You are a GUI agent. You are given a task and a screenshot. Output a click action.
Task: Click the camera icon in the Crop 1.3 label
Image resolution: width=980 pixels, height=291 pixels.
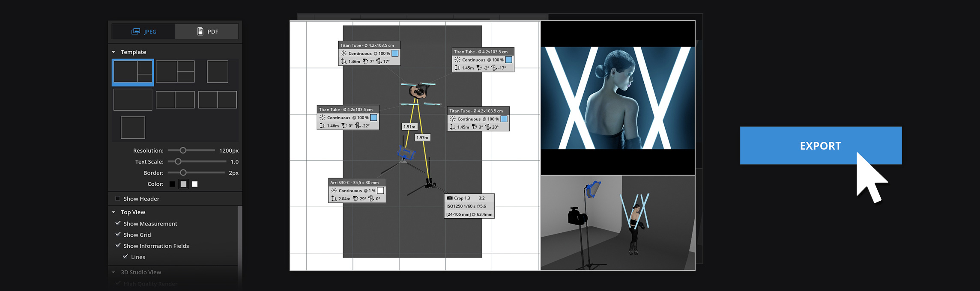click(x=450, y=198)
